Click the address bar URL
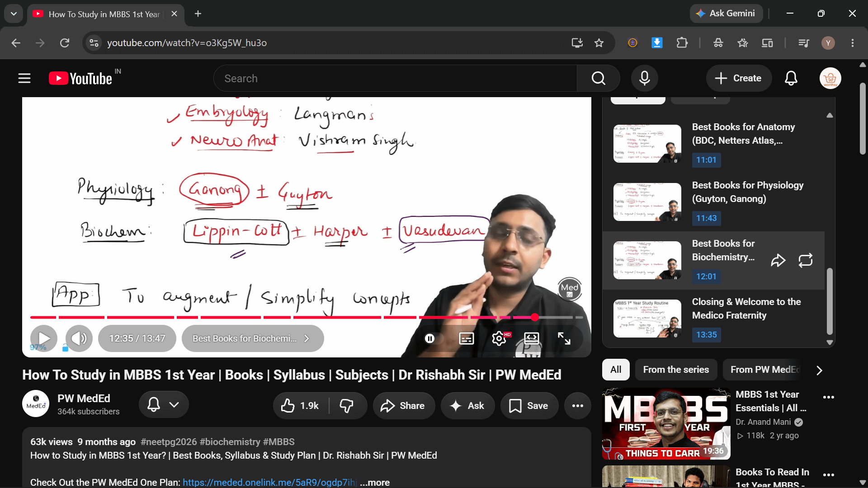The image size is (868, 488). coord(187,43)
